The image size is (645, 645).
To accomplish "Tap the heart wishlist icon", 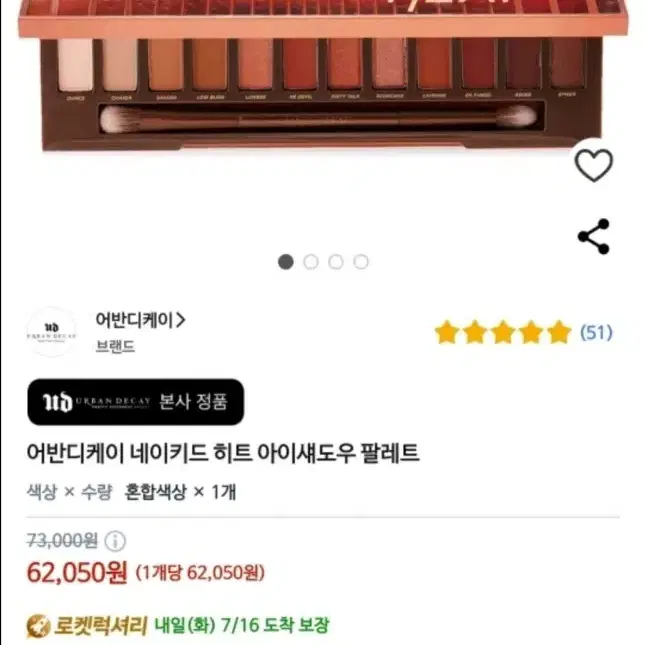I will [593, 165].
